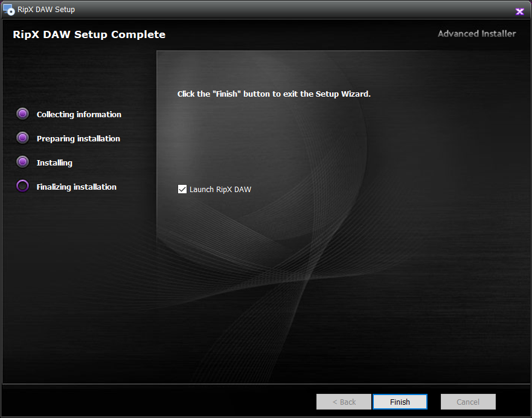Image resolution: width=532 pixels, height=418 pixels.
Task: Select the Collecting information text
Action: (x=79, y=114)
